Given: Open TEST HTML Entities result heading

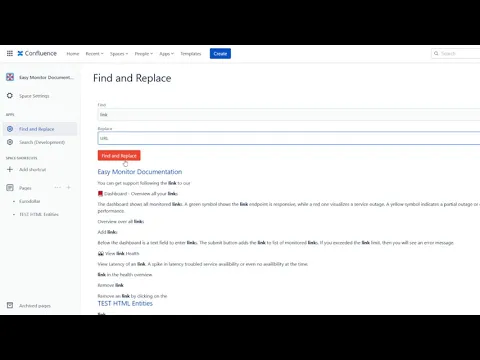Looking at the screenshot, I should (125, 303).
